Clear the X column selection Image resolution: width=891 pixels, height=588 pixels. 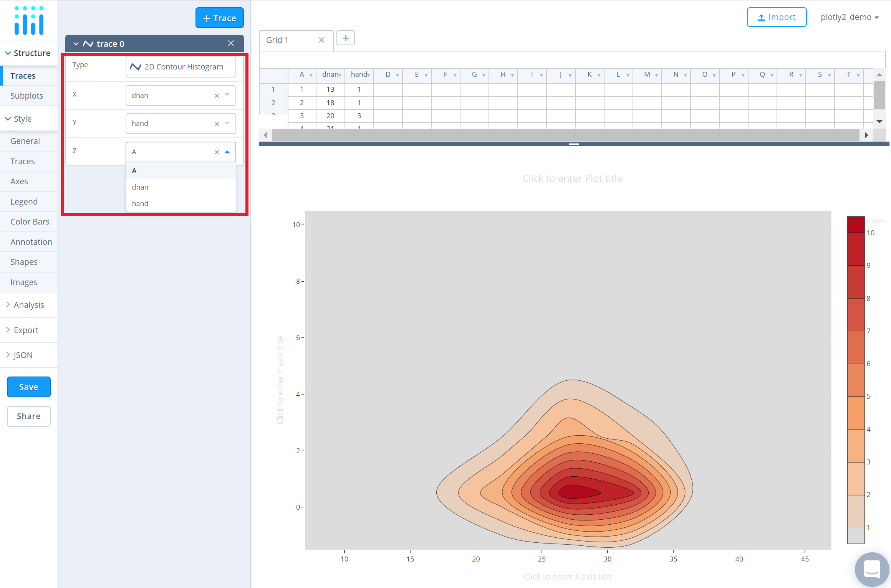(x=217, y=96)
